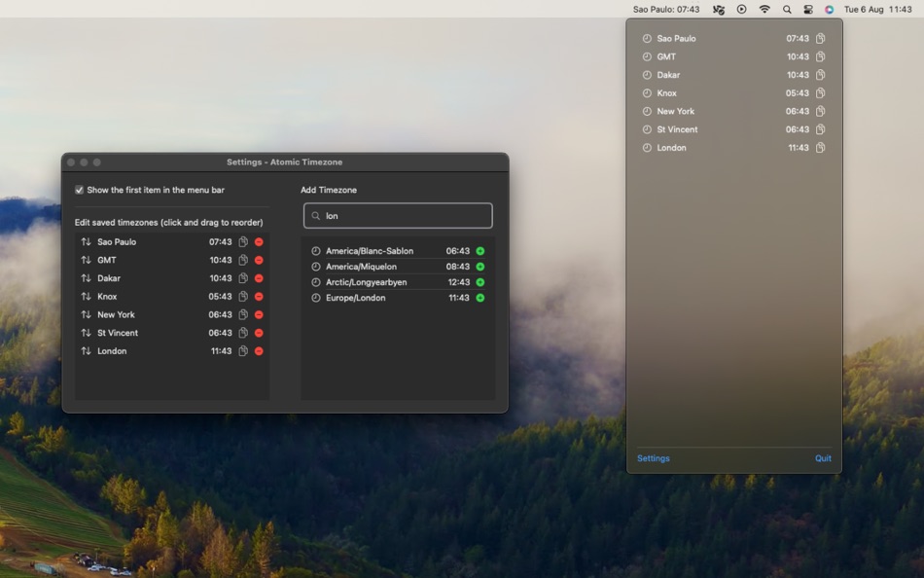This screenshot has height=578, width=924.
Task: Click play circle icon in menu bar
Action: pyautogui.click(x=741, y=9)
